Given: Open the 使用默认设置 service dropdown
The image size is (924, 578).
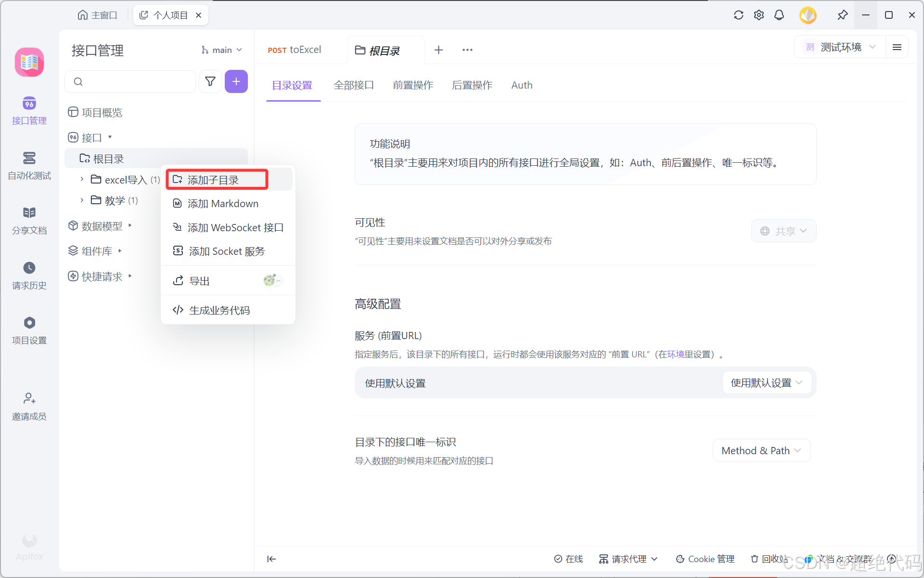Looking at the screenshot, I should tap(766, 383).
